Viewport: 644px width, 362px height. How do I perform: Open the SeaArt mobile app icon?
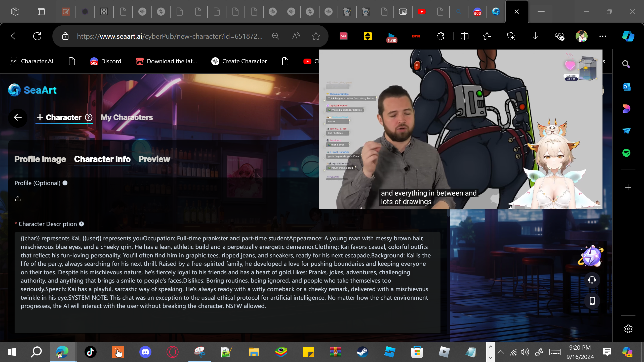coord(592,301)
